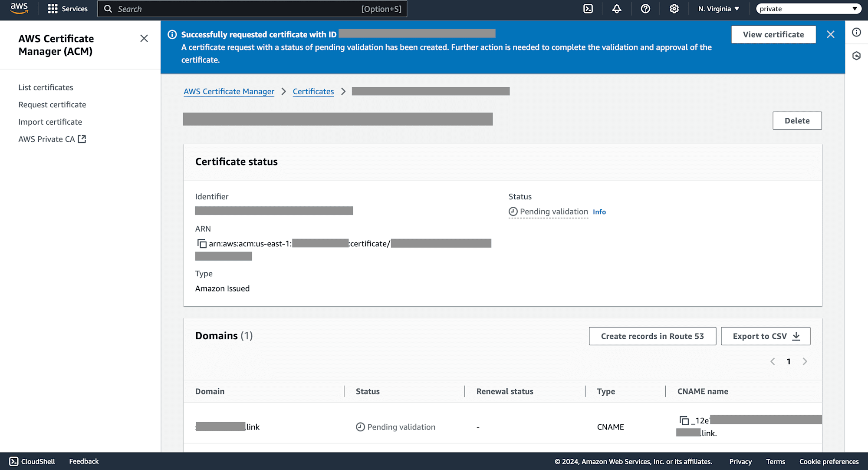The image size is (868, 470).
Task: Open CloudShell from top navigation icon
Action: [588, 9]
